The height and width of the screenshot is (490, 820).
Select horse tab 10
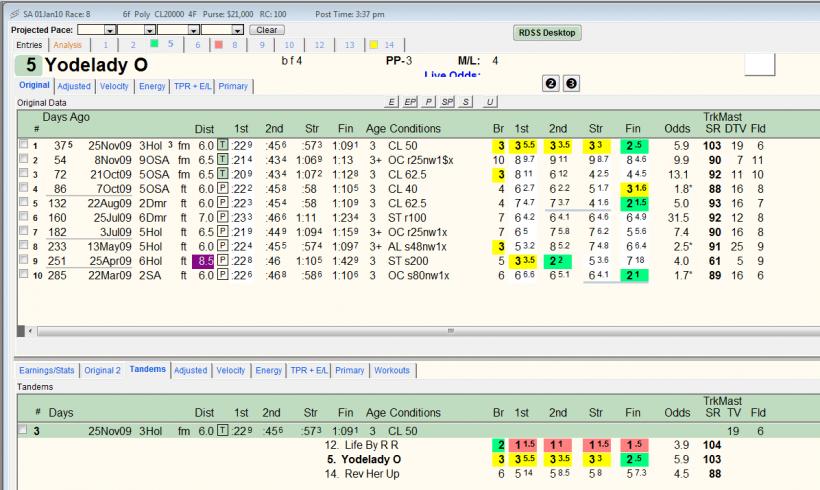coord(289,45)
